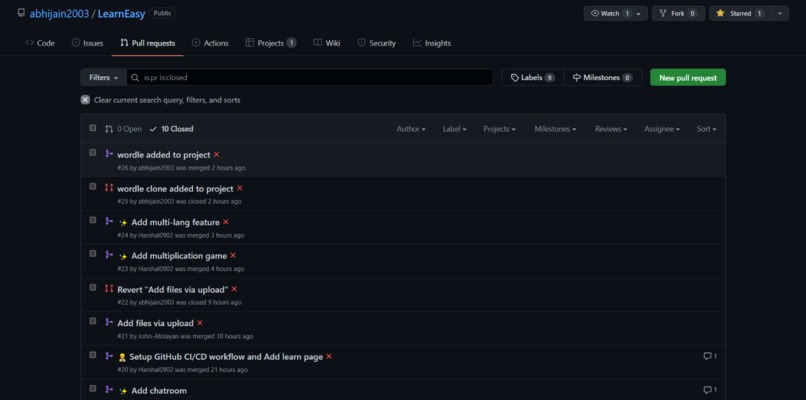Click the is:pr is:closed search field
This screenshot has width=806, height=400.
[309, 78]
